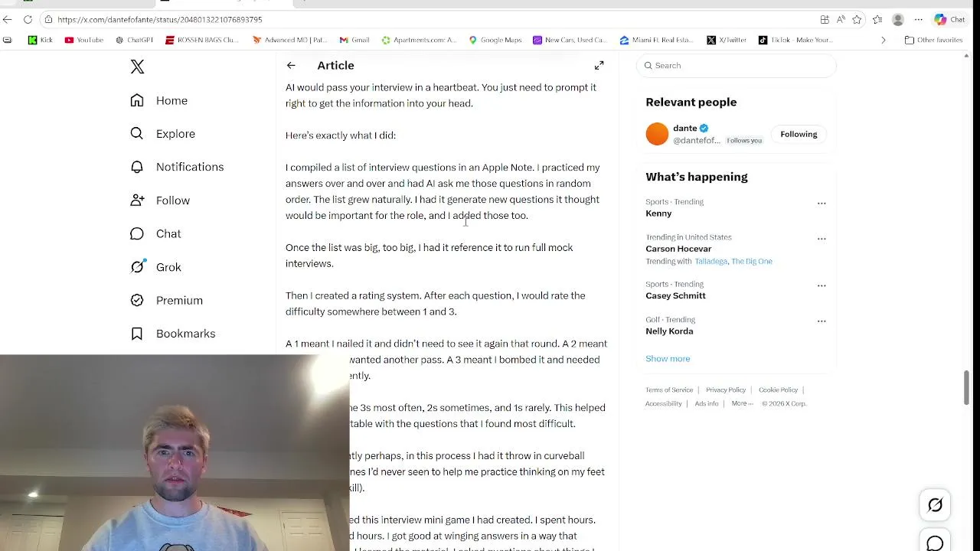Expand the bookmarks bar overflow chevron
This screenshot has width=980, height=551.
pos(883,40)
